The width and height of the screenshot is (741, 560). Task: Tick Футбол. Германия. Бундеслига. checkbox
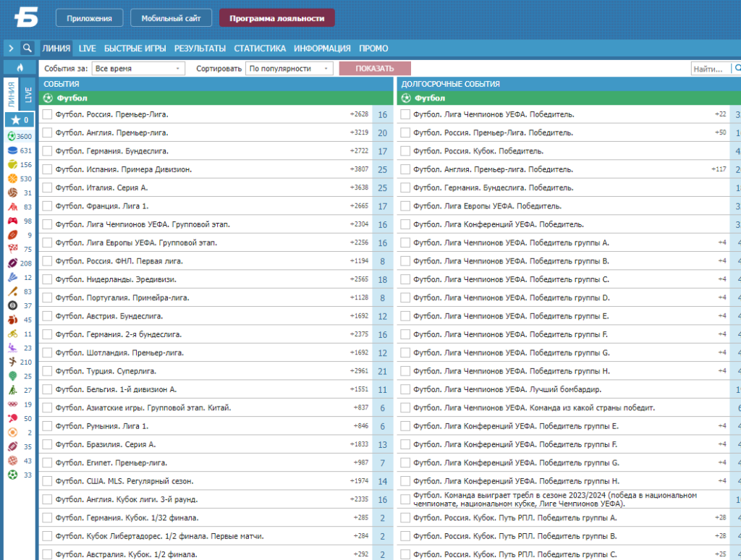47,151
